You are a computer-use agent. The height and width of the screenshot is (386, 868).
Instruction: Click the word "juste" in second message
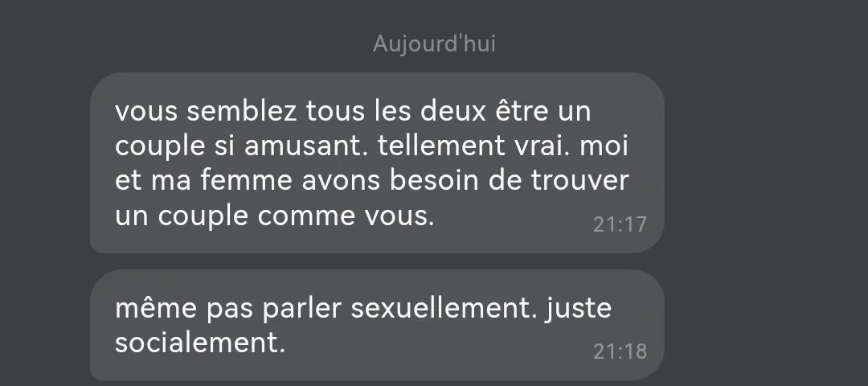click(579, 309)
